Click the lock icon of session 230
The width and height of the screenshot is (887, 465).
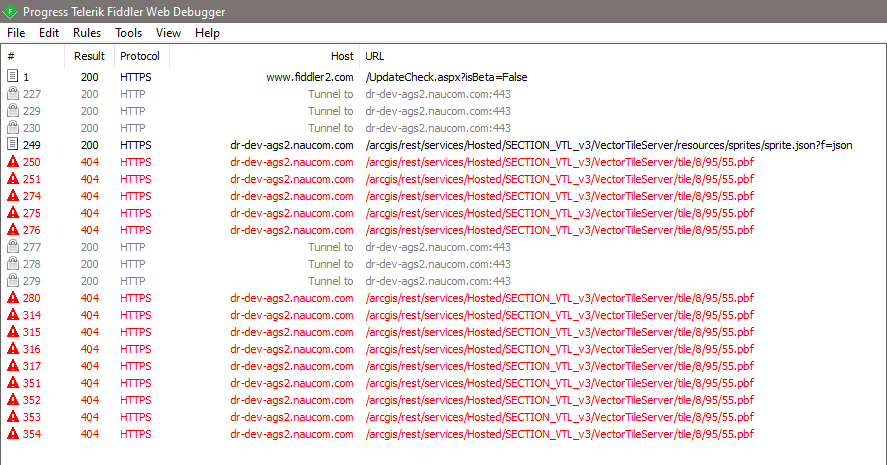12,127
